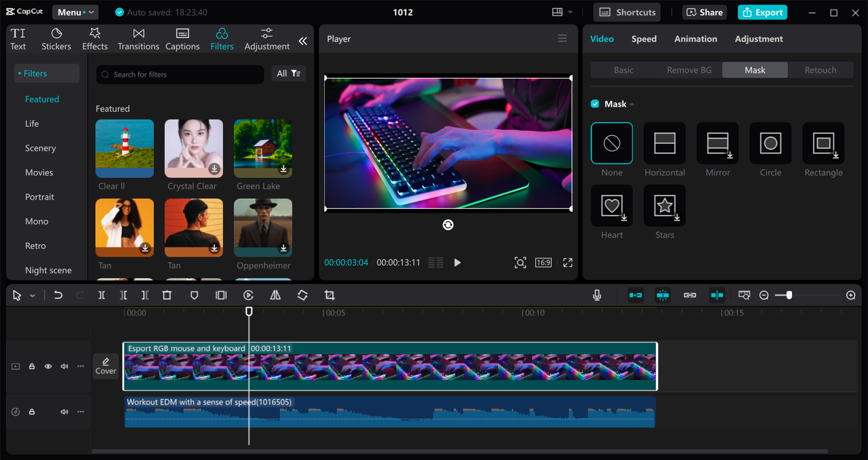The image size is (868, 460).
Task: Delete the selected clip with trash icon
Action: pos(167,295)
